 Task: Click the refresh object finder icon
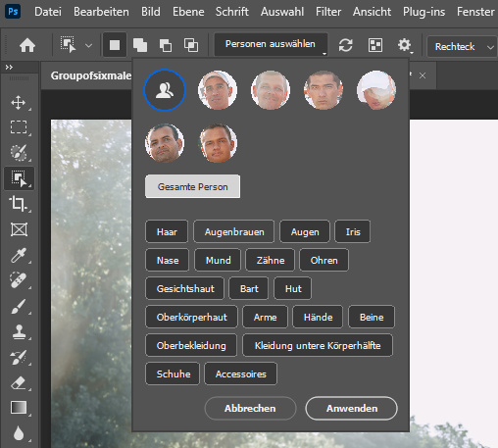[x=345, y=45]
